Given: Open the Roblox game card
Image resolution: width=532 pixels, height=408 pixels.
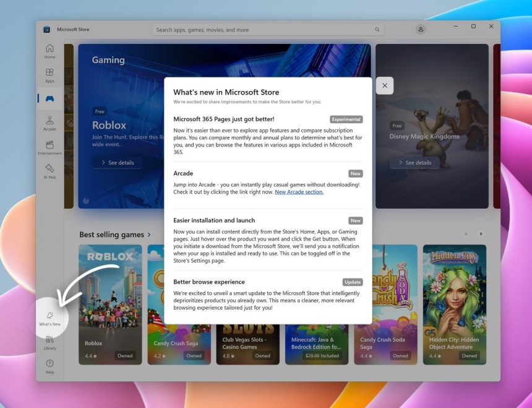Looking at the screenshot, I should point(110,305).
